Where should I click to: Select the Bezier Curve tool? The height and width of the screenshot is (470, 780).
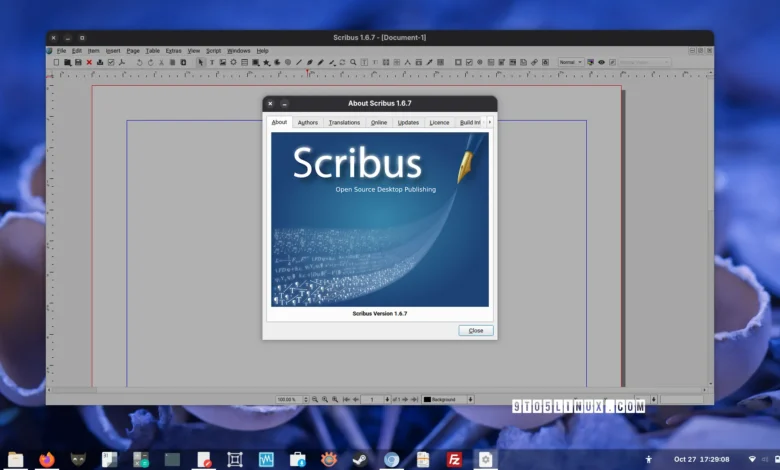[309, 62]
